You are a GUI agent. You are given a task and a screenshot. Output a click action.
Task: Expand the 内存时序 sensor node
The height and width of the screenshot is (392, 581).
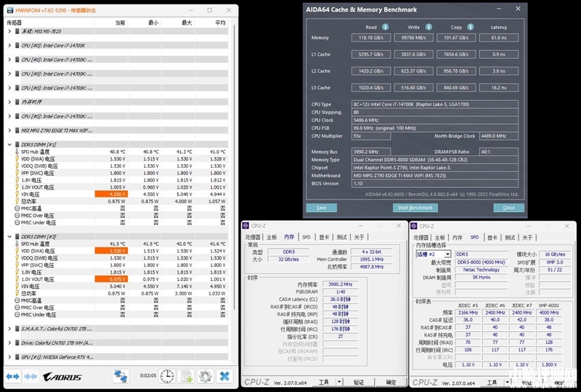click(9, 102)
